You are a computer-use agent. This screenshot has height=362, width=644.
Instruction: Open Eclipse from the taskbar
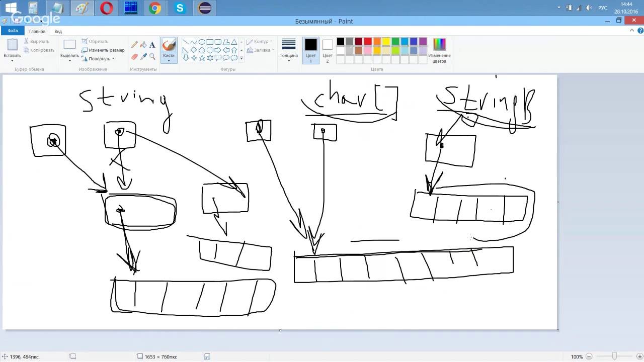(x=205, y=8)
